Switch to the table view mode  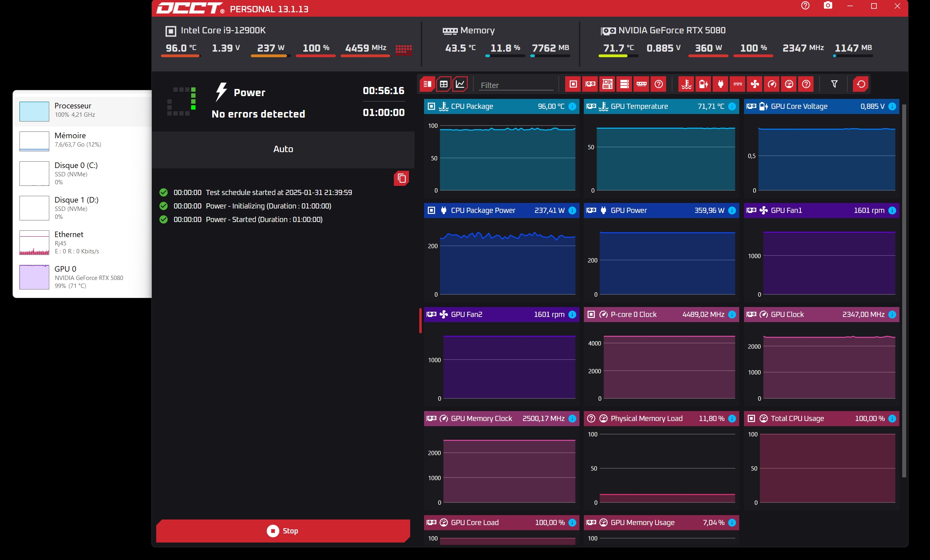444,84
